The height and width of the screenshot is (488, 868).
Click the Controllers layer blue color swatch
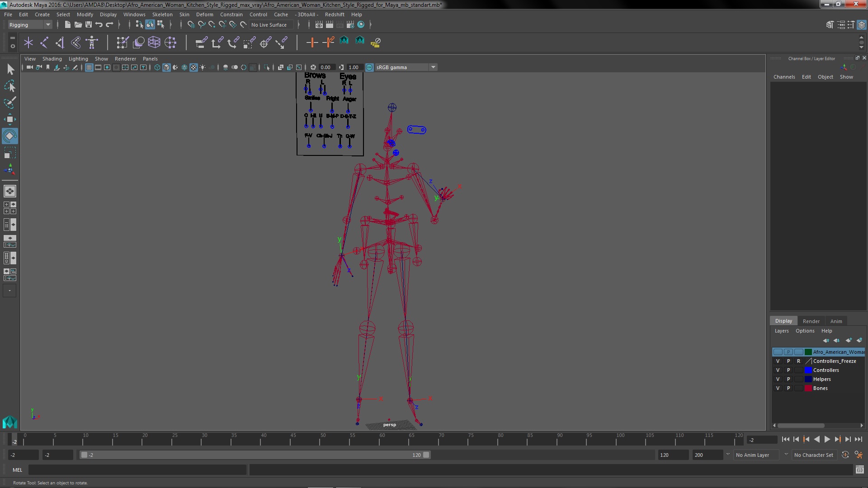(808, 370)
